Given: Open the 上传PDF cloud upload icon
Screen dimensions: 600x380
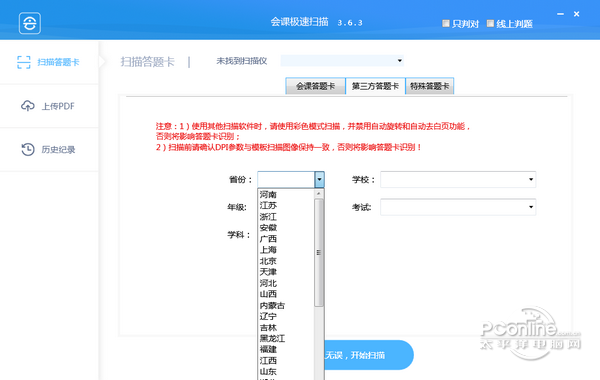Looking at the screenshot, I should (x=28, y=106).
